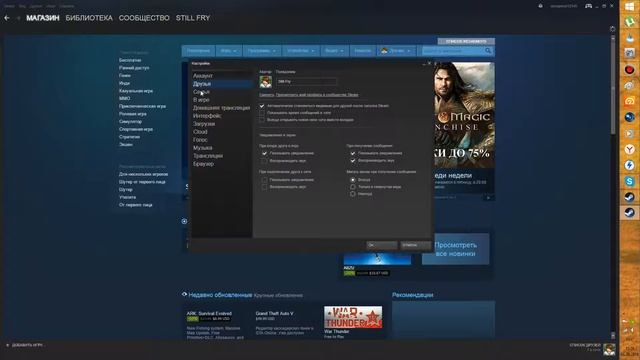Switch to the highlighted active Steam taskbar icon
640x360 pixels.
click(x=629, y=213)
